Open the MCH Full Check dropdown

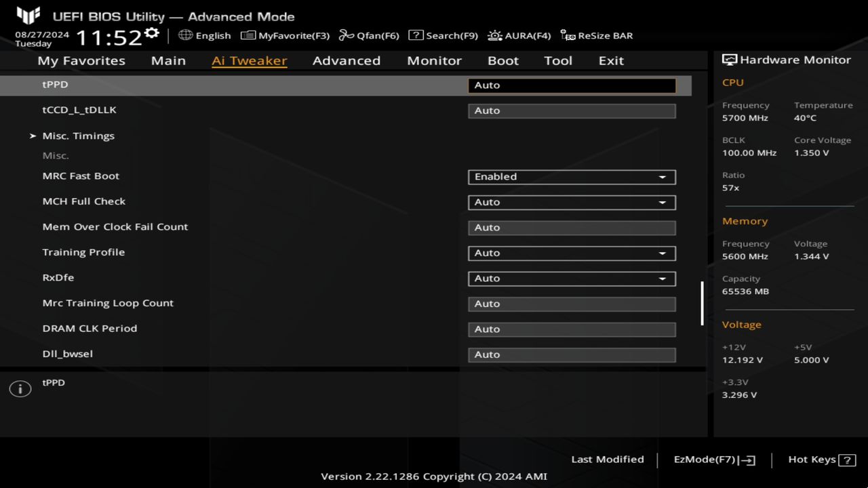[572, 202]
